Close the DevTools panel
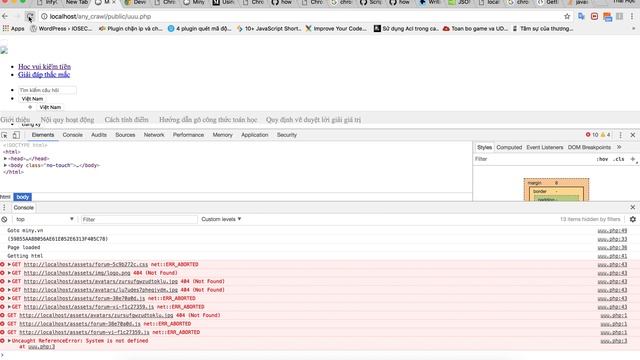This screenshot has width=640, height=360. tap(633, 135)
